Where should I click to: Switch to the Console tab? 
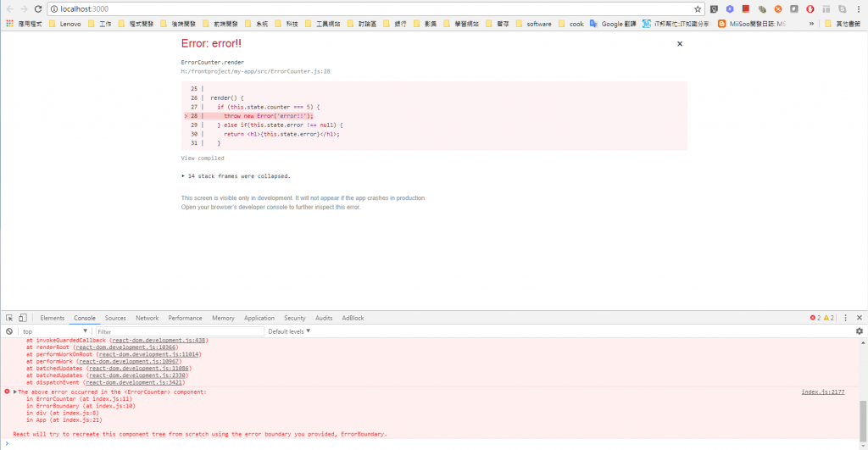(x=85, y=319)
